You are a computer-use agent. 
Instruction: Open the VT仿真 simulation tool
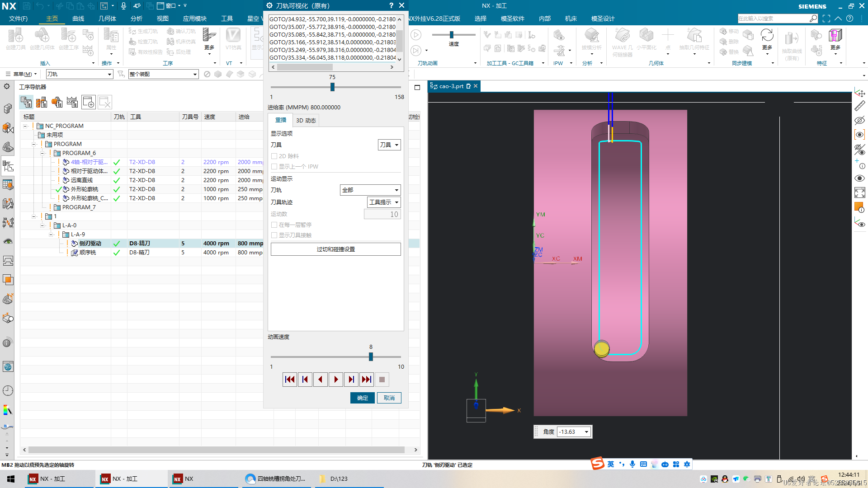pyautogui.click(x=233, y=39)
